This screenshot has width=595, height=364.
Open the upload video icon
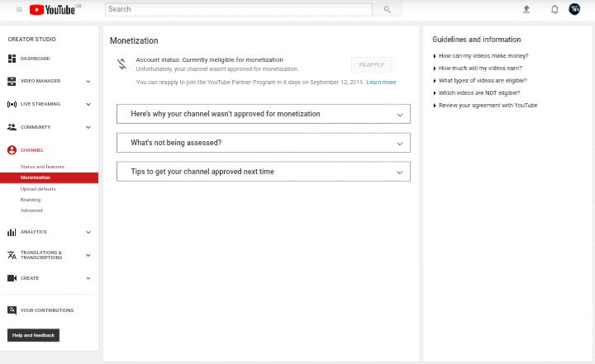[x=526, y=9]
